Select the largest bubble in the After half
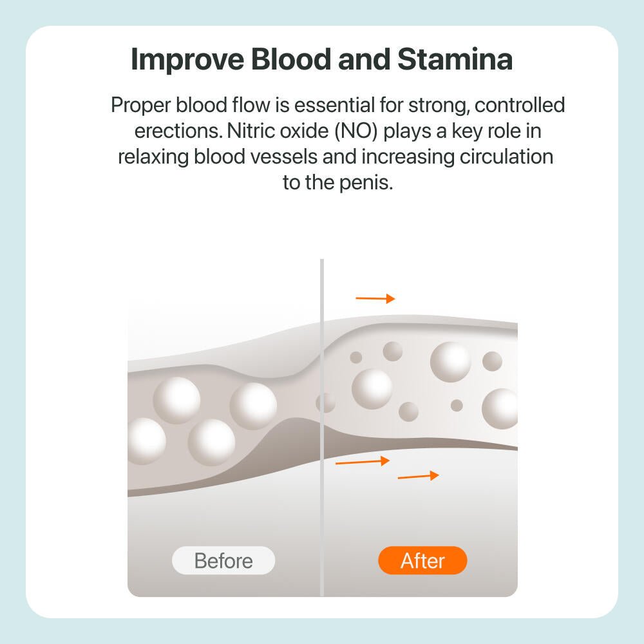Screen dimensions: 644x644 click(x=450, y=362)
